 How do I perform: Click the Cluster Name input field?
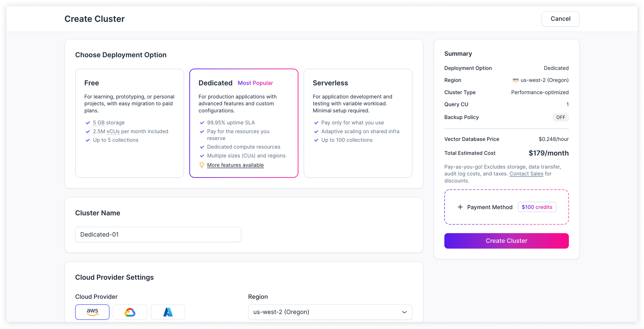pos(158,234)
